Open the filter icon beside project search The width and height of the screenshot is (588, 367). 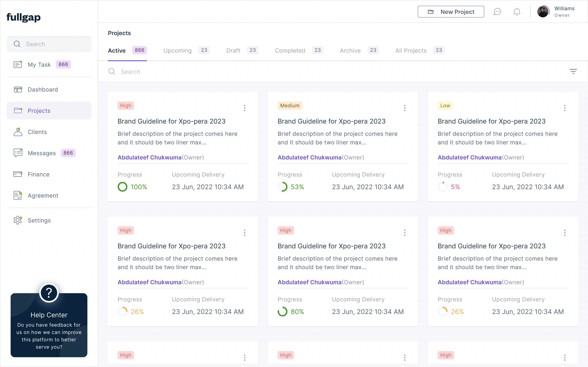[x=573, y=71]
